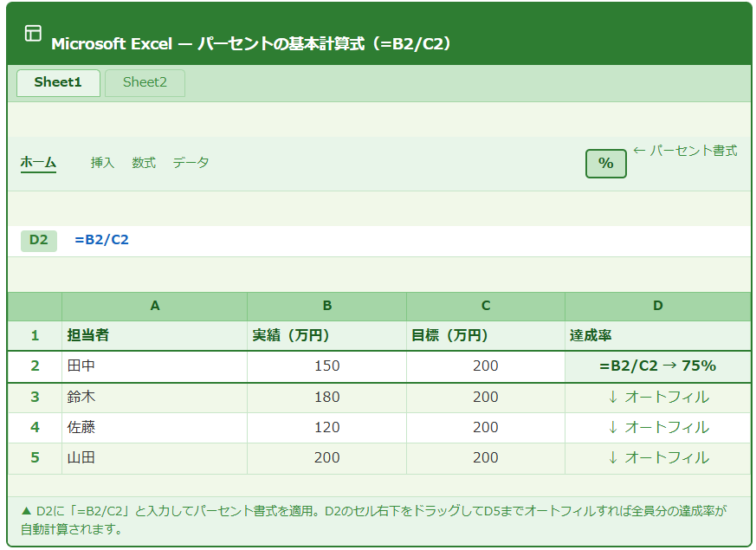Screen dimensions: 756x550
Task: Click cell D5 autofill placeholder for 山田
Action: pos(657,457)
